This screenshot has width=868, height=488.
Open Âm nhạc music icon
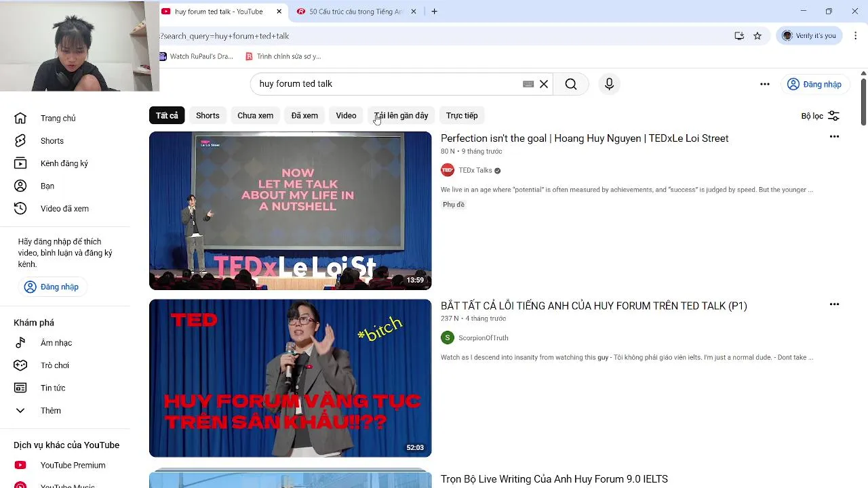click(x=20, y=343)
